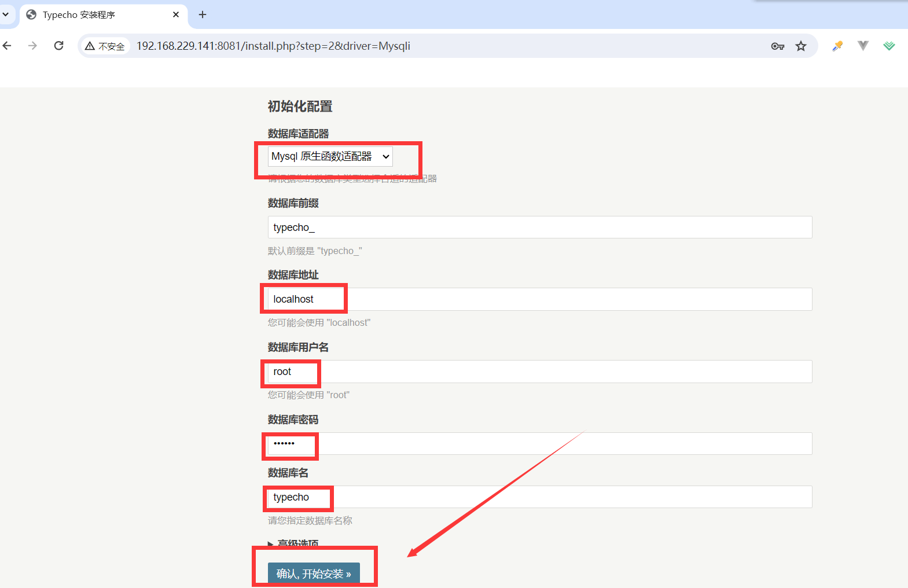Click the database prefix field typecho_
Screen dimensions: 908x588
coord(540,227)
